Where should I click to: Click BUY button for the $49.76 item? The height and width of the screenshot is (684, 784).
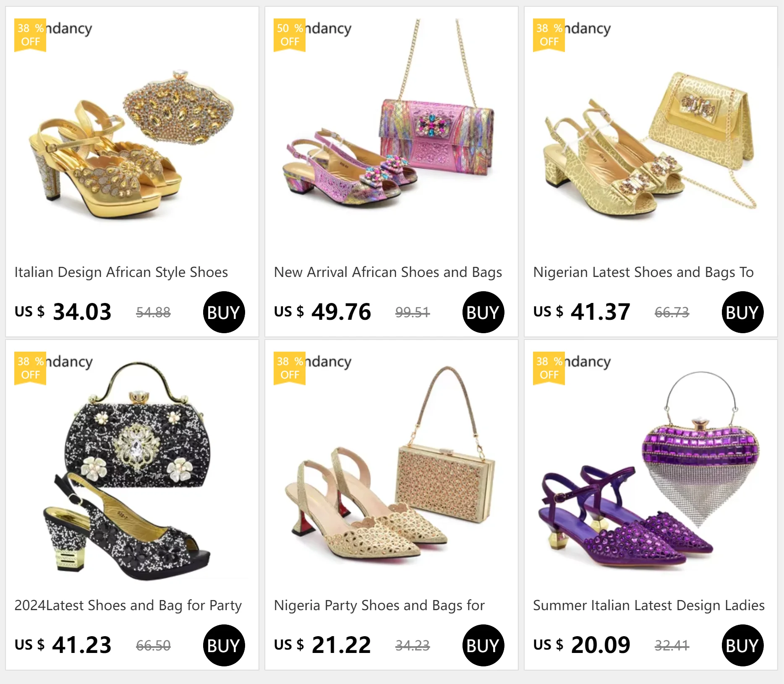click(483, 312)
